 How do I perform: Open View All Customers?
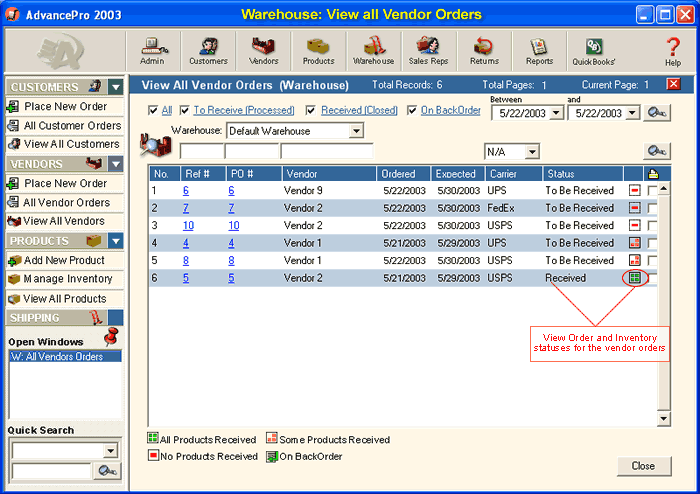[65, 144]
